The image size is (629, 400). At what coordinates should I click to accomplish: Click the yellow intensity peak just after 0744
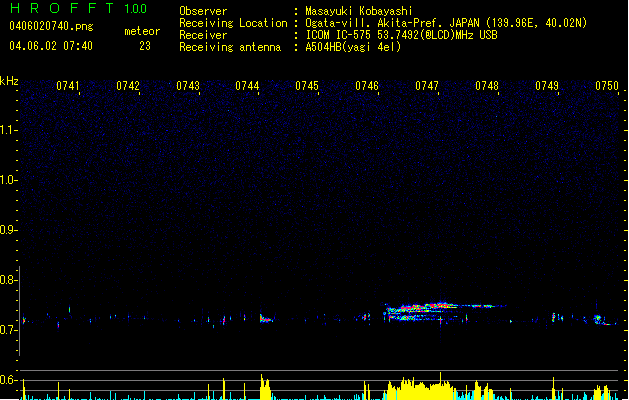(265, 388)
